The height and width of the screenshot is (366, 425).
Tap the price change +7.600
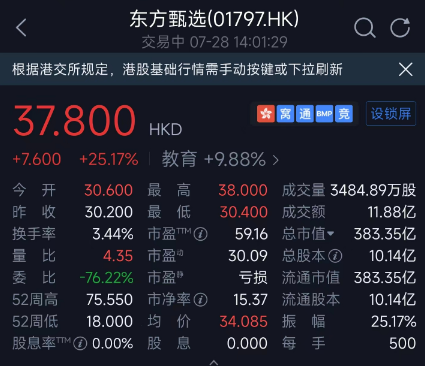point(37,159)
